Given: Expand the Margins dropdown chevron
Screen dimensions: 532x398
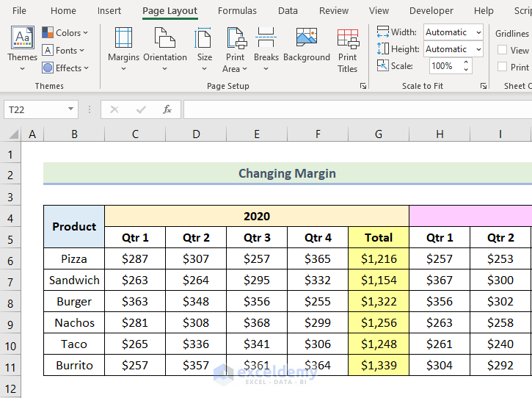Looking at the screenshot, I should pyautogui.click(x=123, y=69).
